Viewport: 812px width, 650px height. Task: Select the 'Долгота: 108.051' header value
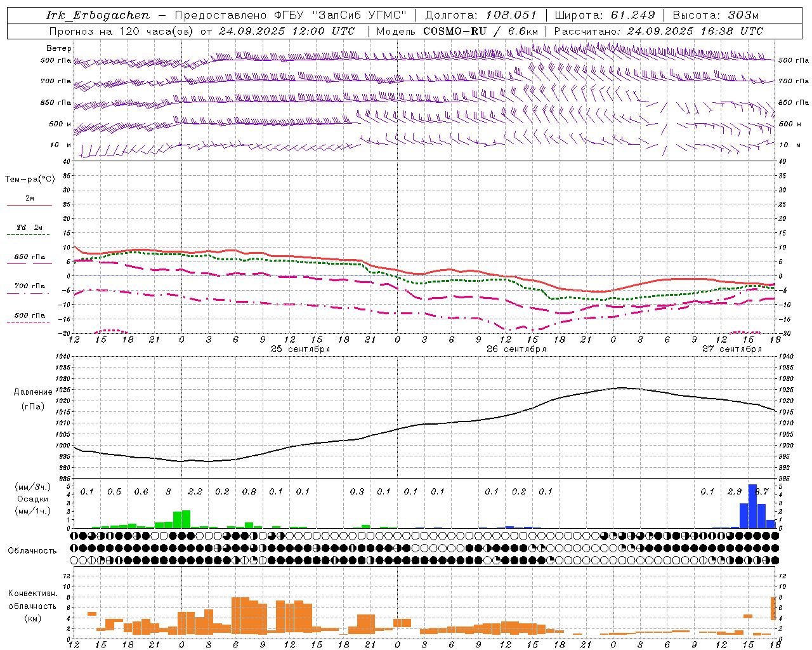481,15
